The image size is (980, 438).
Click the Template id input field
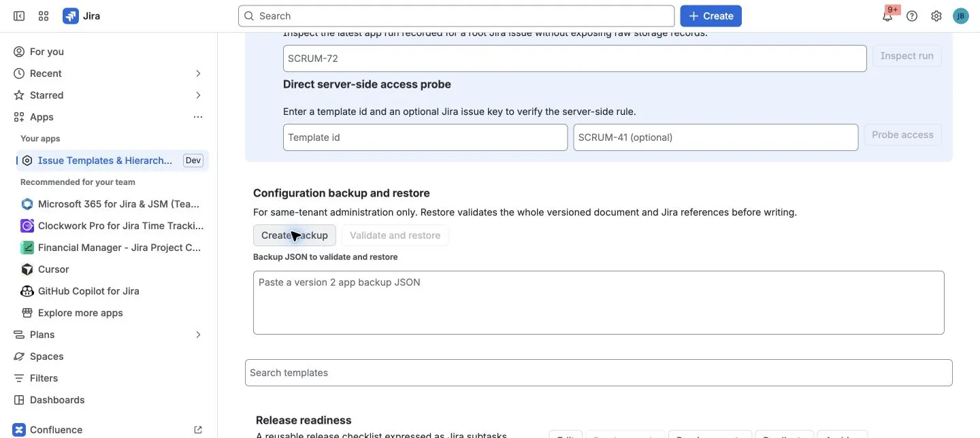click(425, 137)
